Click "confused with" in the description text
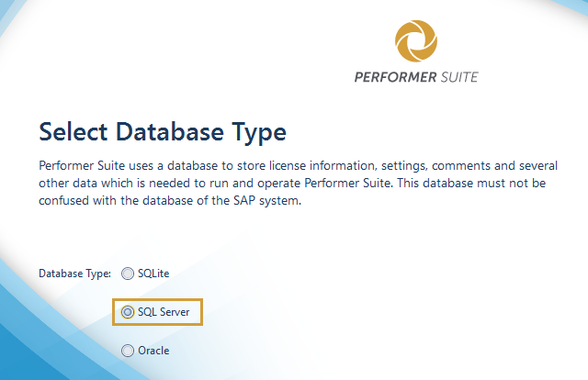Image resolution: width=588 pixels, height=380 pixels. coord(78,201)
